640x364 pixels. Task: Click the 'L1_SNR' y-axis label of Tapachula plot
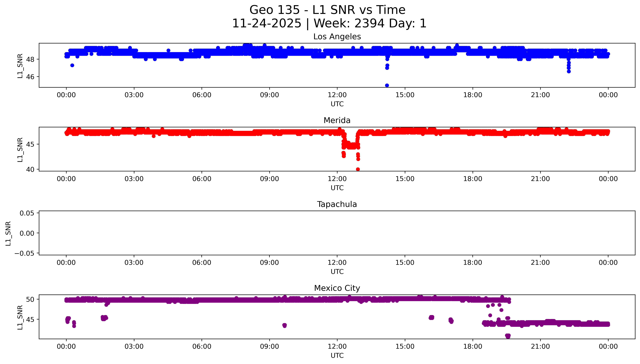tap(8, 233)
